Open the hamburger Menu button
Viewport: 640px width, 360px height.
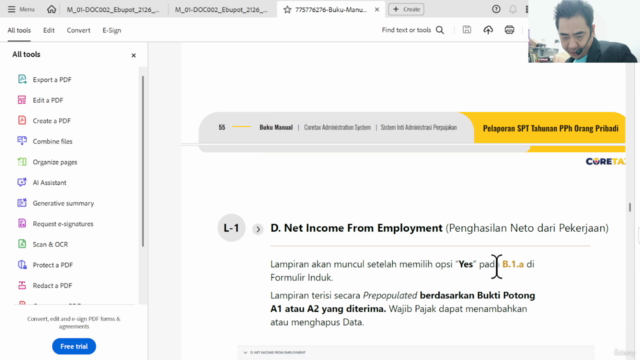21,9
